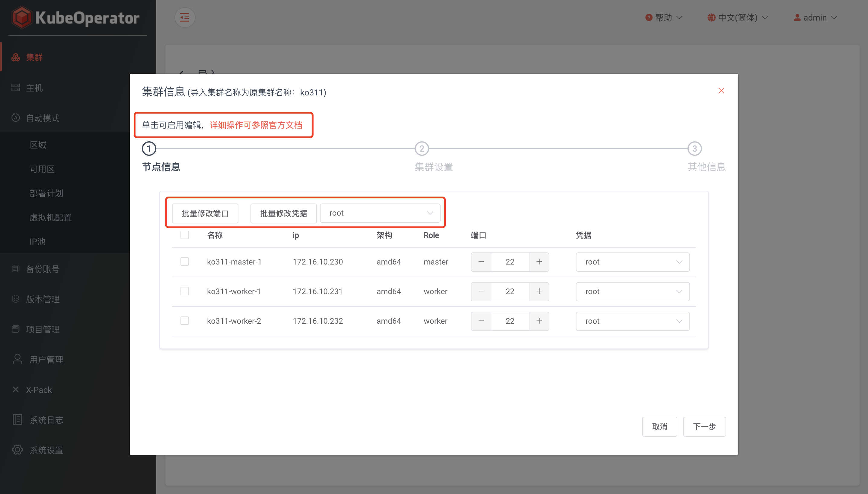Image resolution: width=868 pixels, height=494 pixels.
Task: Expand the admin account menu
Action: coord(815,18)
